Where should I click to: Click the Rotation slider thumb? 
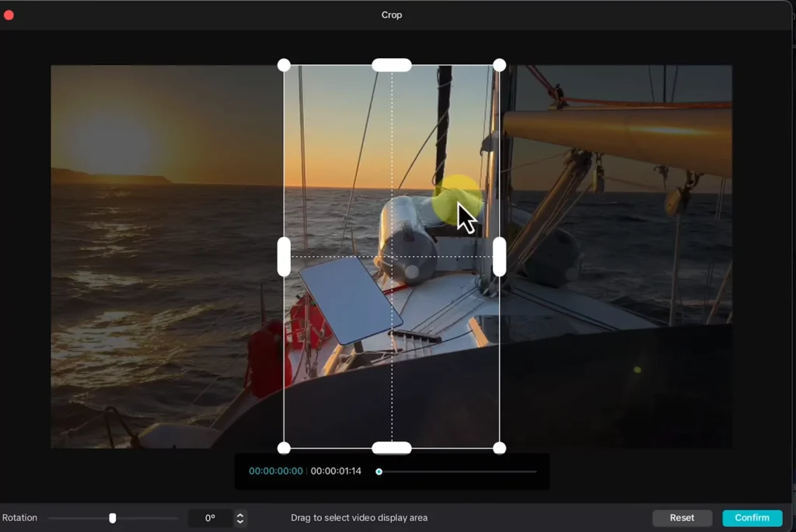pos(113,518)
